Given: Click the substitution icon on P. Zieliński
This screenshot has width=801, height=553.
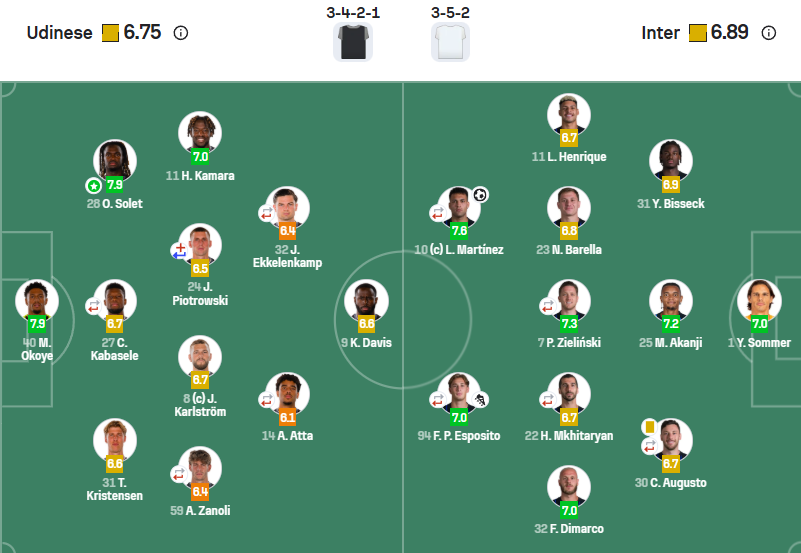Looking at the screenshot, I should 548,304.
